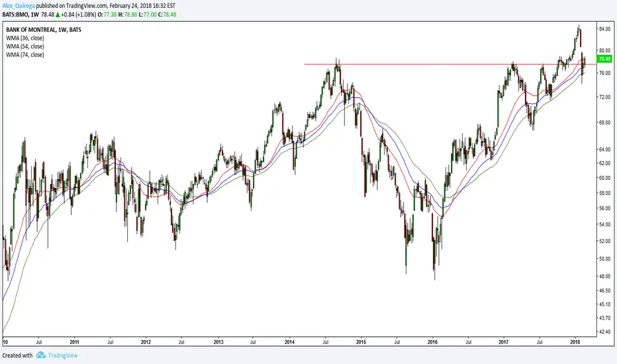Click the 48.00 price axis label
Screen dimensions: 617x364
(x=604, y=276)
